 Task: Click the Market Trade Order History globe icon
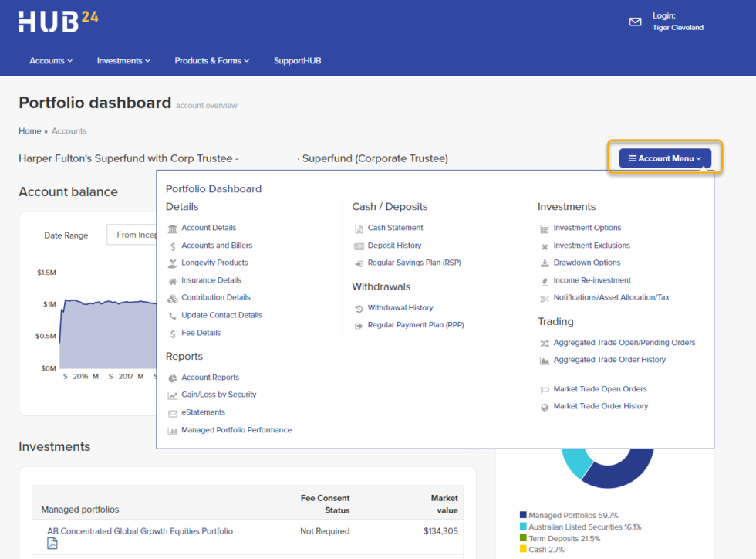(x=545, y=407)
